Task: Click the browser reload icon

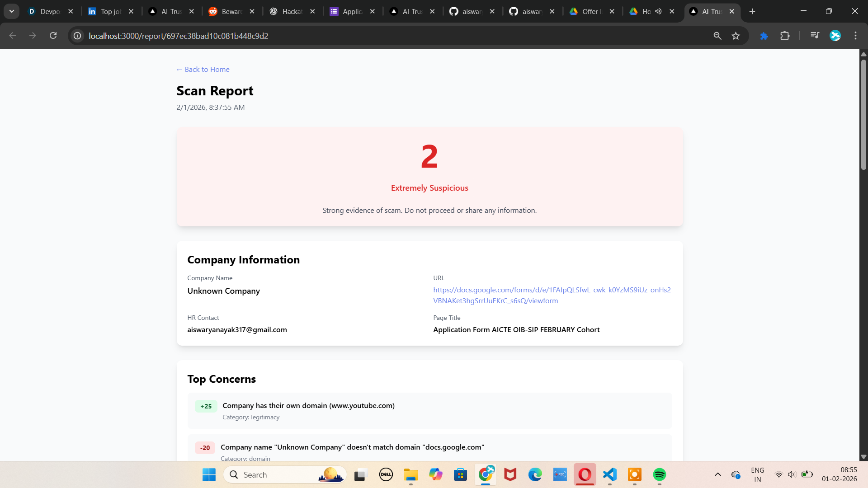Action: tap(53, 36)
